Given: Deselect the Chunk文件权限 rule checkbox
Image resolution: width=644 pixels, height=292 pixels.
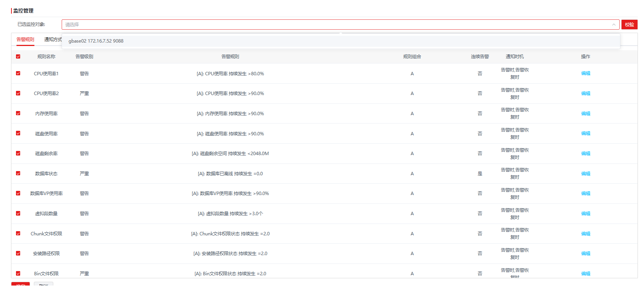Looking at the screenshot, I should click(x=18, y=233).
